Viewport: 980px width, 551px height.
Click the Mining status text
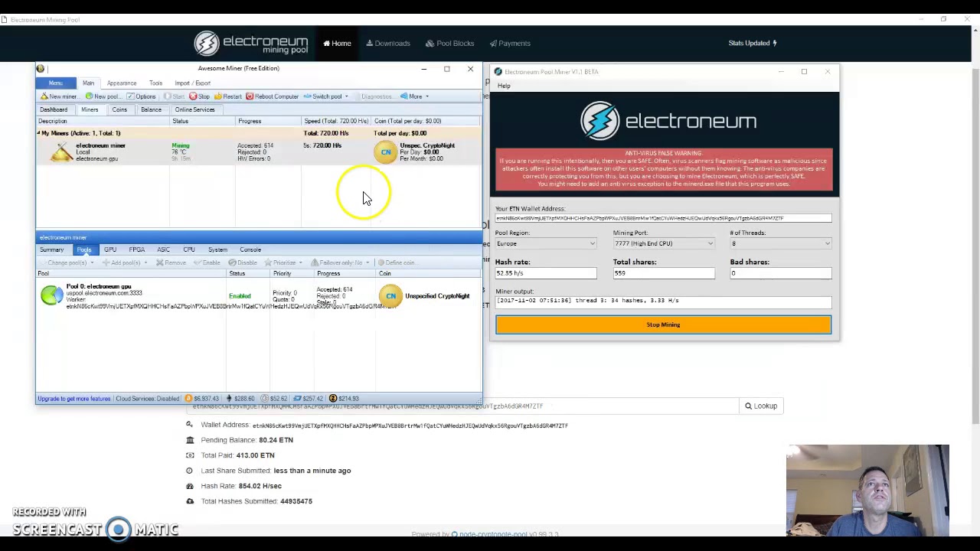click(x=181, y=145)
